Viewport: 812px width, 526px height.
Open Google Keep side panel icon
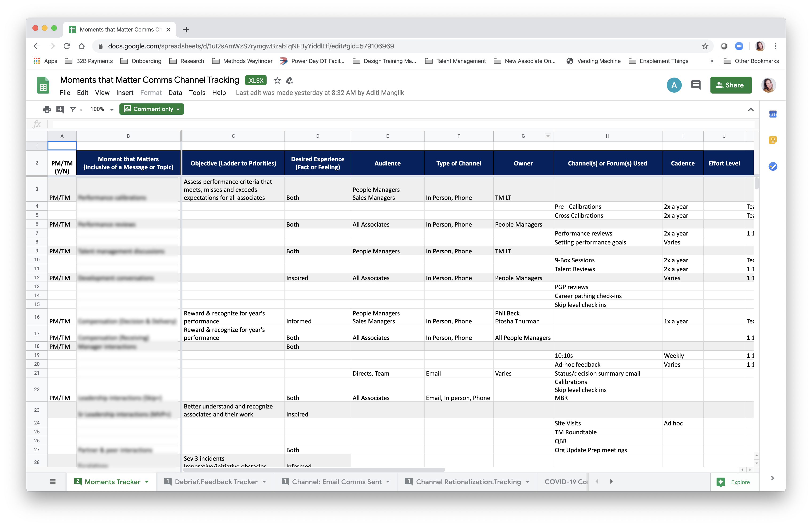(x=773, y=140)
